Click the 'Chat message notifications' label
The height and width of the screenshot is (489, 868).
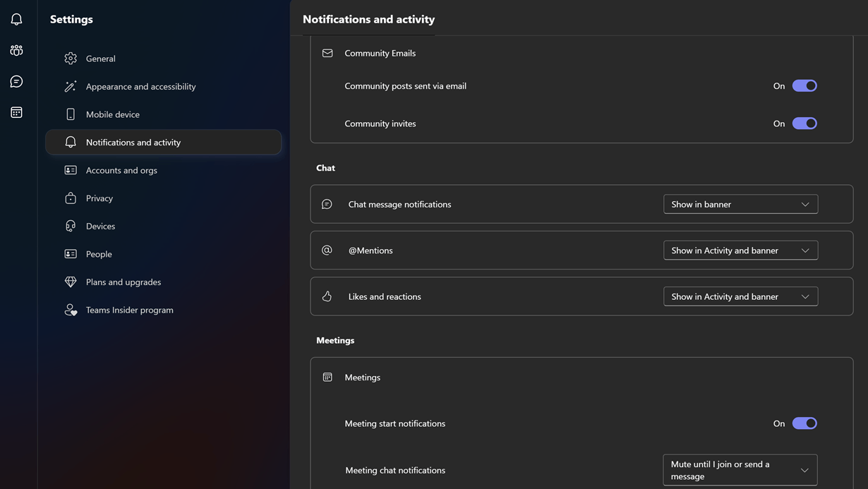(399, 204)
